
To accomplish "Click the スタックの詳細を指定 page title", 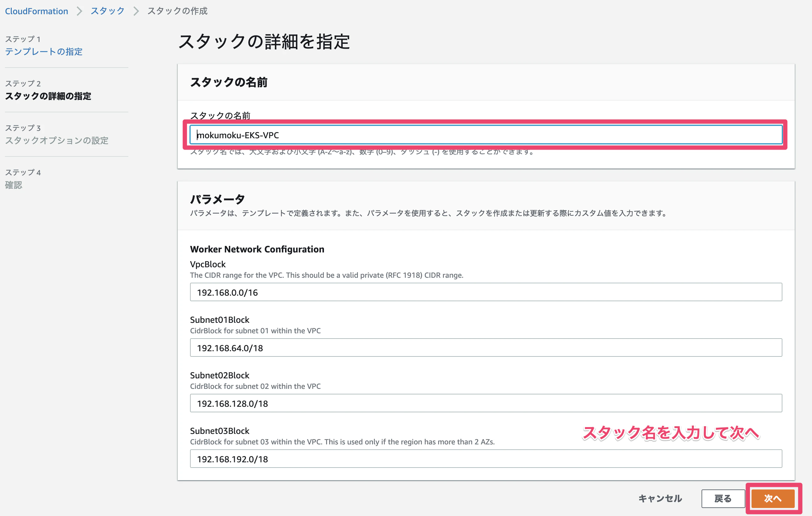I will (264, 42).
